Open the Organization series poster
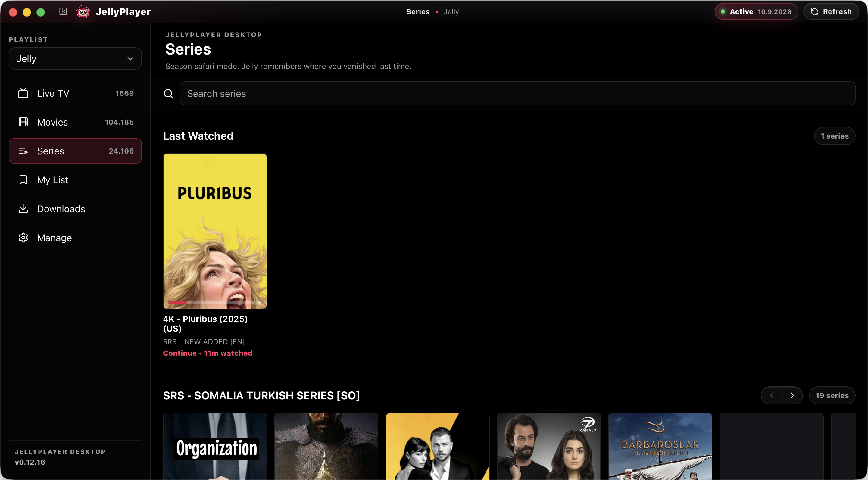This screenshot has width=868, height=480. point(215,447)
